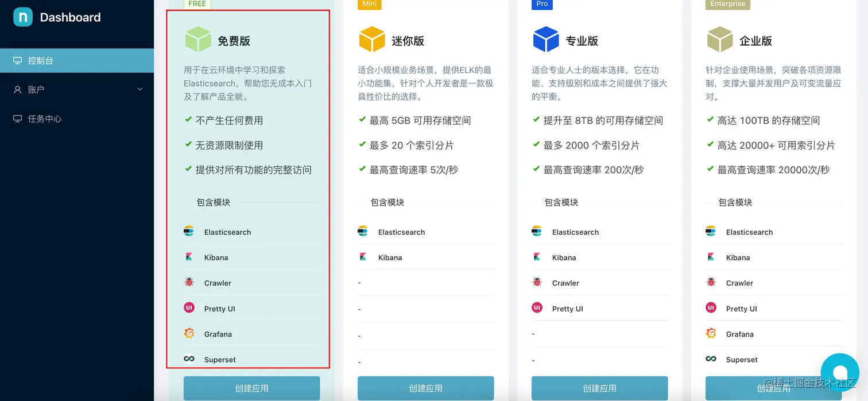Click the Kibana icon in 迷你版
The image size is (868, 401).
click(363, 257)
